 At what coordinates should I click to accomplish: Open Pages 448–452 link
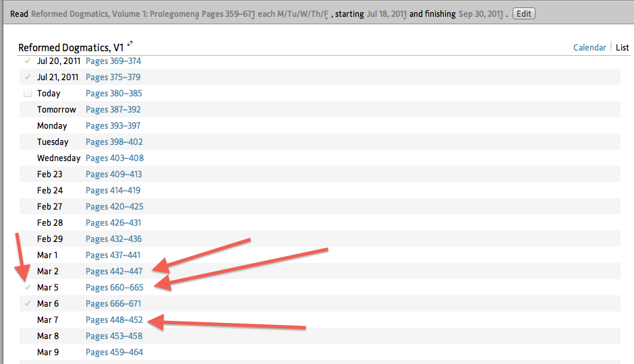pos(115,320)
